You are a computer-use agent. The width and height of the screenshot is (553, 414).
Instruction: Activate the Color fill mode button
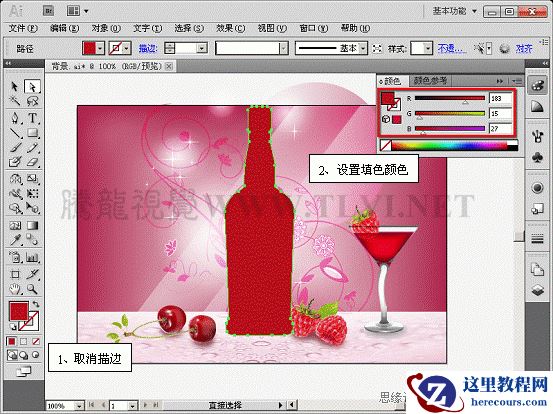point(12,341)
